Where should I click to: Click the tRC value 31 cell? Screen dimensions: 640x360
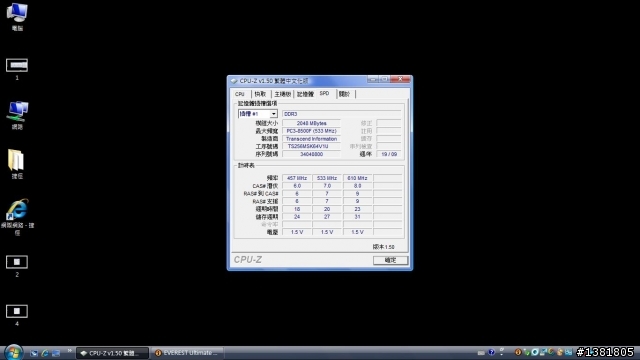click(x=357, y=217)
